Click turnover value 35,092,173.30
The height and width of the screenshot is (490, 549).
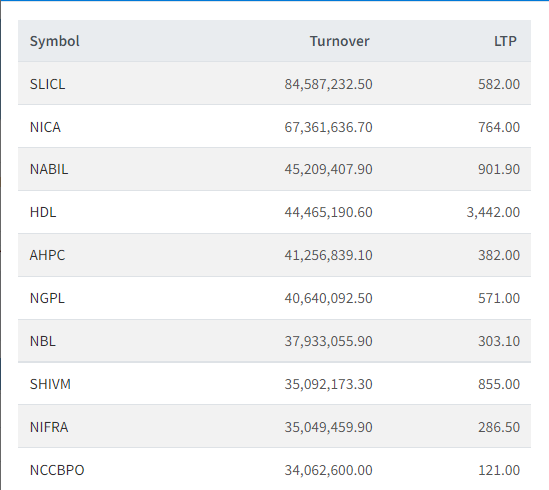point(328,385)
